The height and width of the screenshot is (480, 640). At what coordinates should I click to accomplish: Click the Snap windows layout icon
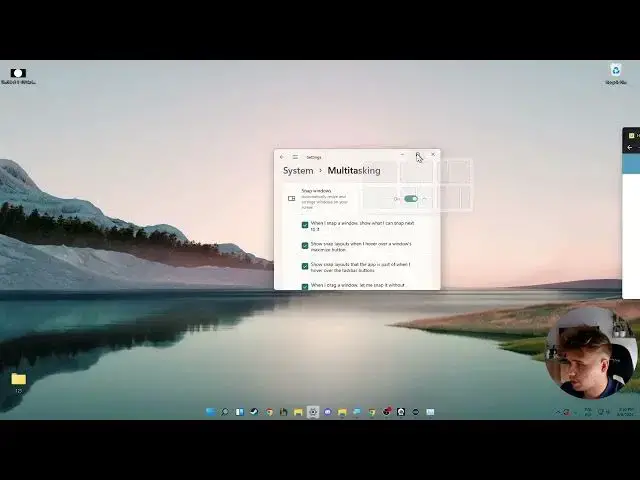(291, 199)
